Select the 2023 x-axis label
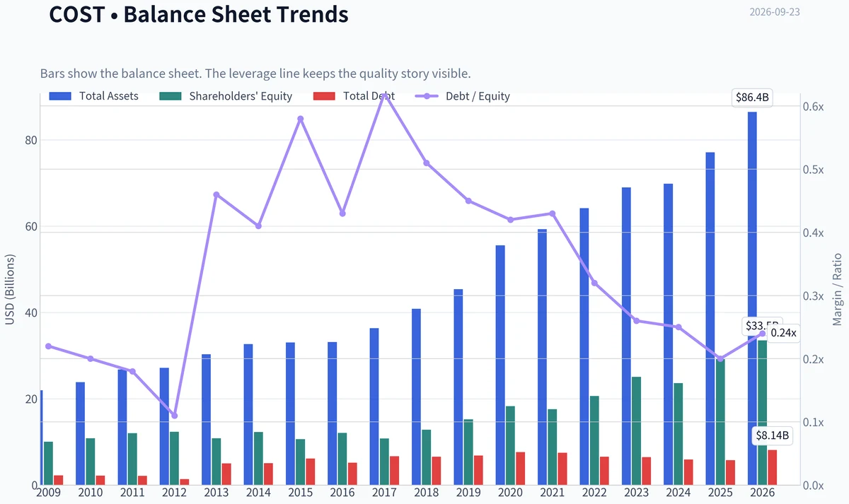 [x=636, y=492]
